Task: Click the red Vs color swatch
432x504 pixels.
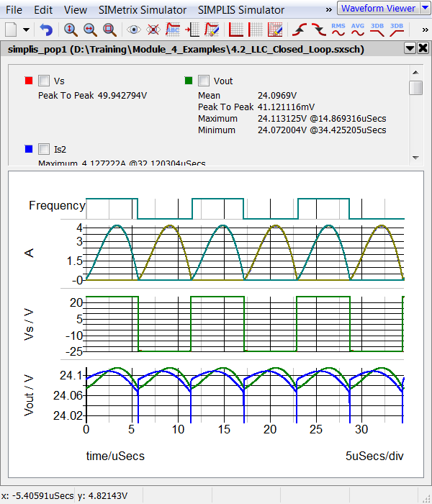Action: [x=28, y=81]
